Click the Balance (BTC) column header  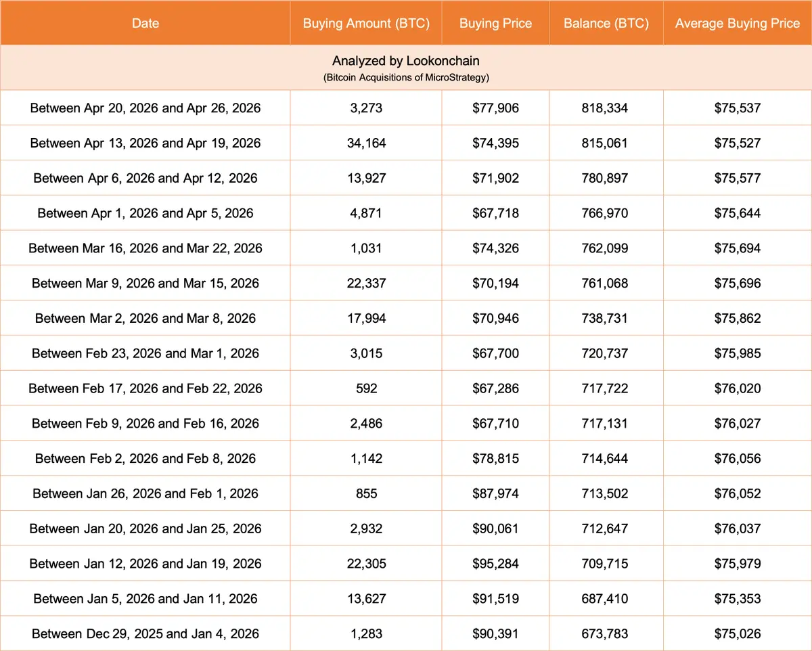pyautogui.click(x=606, y=23)
